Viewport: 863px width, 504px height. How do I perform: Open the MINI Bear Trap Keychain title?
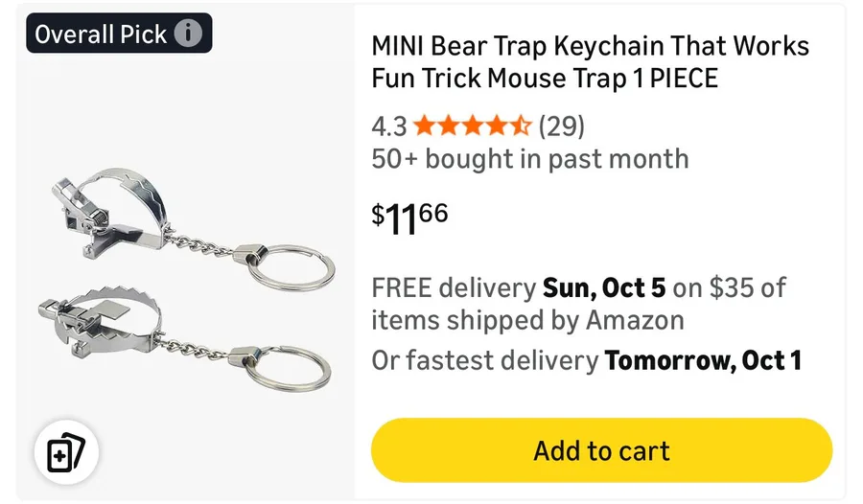click(x=590, y=61)
